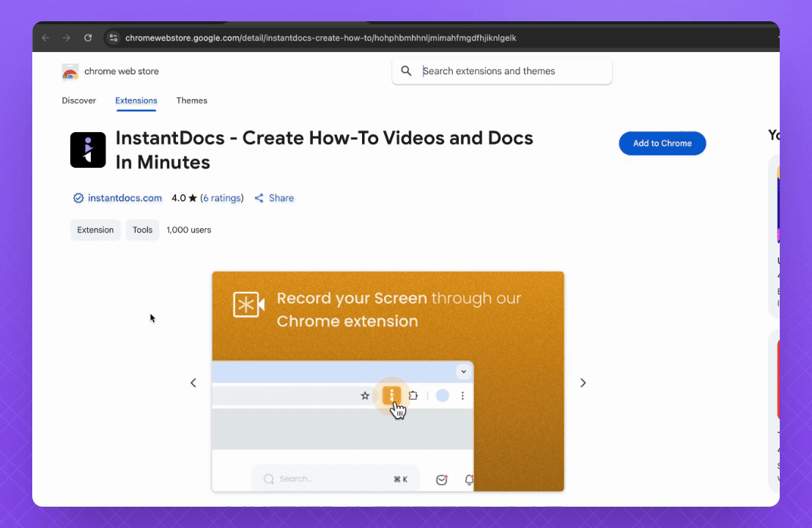Screen dimensions: 812x528
Task: Click the browser forward arrow
Action: (67, 37)
